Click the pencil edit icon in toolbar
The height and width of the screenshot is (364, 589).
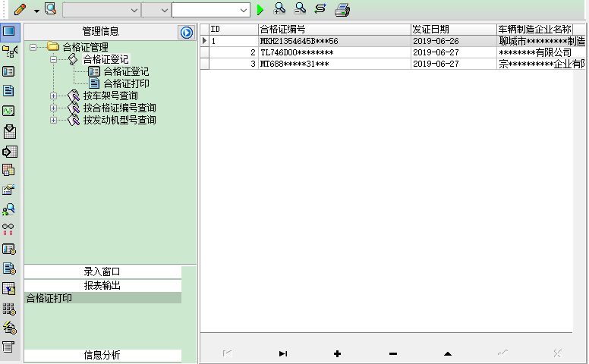(20, 9)
